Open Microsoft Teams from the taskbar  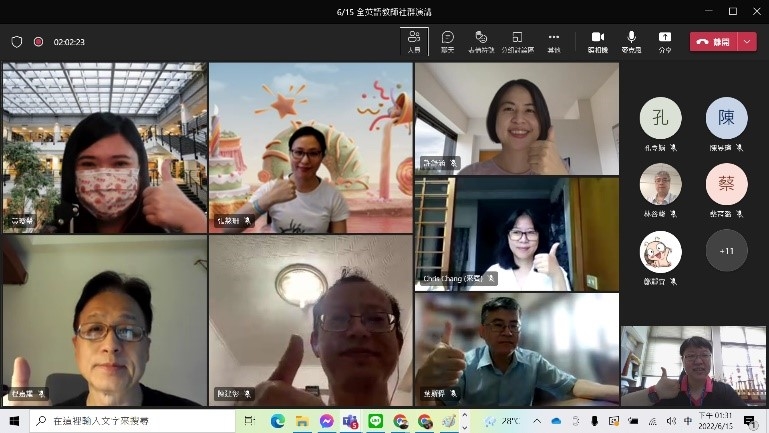(x=351, y=421)
